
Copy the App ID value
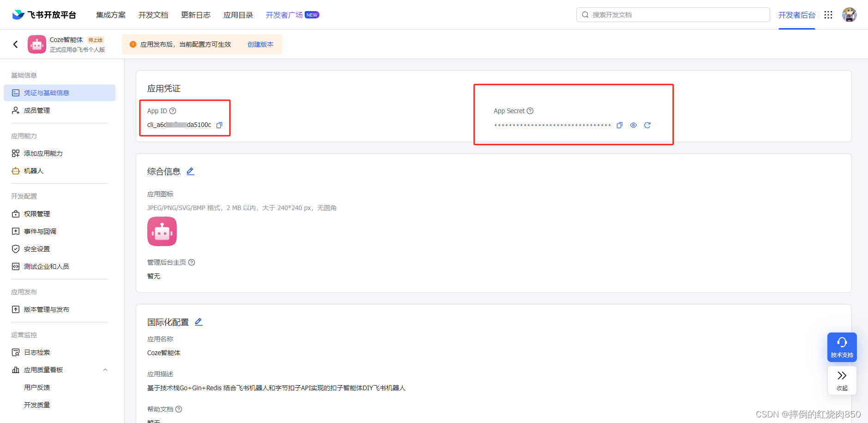219,125
